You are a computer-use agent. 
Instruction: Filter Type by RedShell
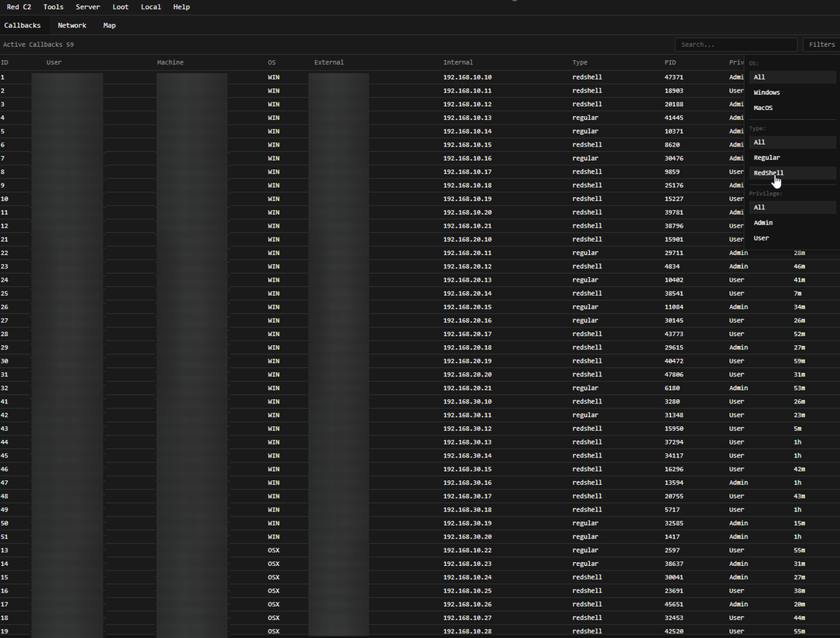792,173
